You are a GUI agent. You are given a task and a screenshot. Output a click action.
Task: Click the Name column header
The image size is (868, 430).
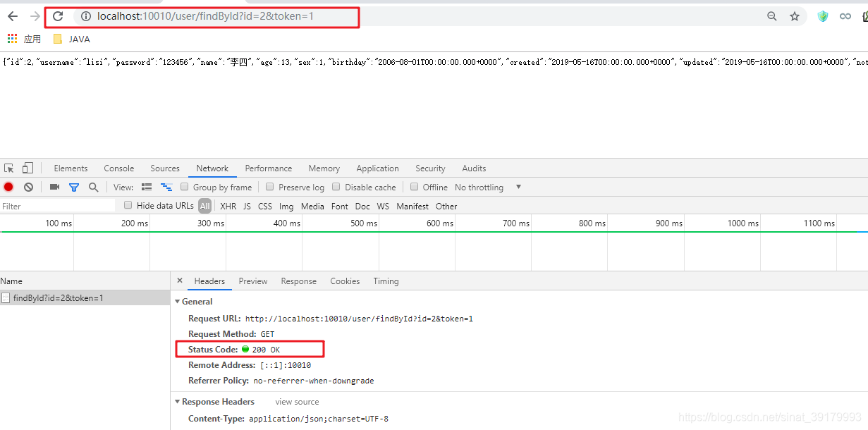pyautogui.click(x=11, y=281)
